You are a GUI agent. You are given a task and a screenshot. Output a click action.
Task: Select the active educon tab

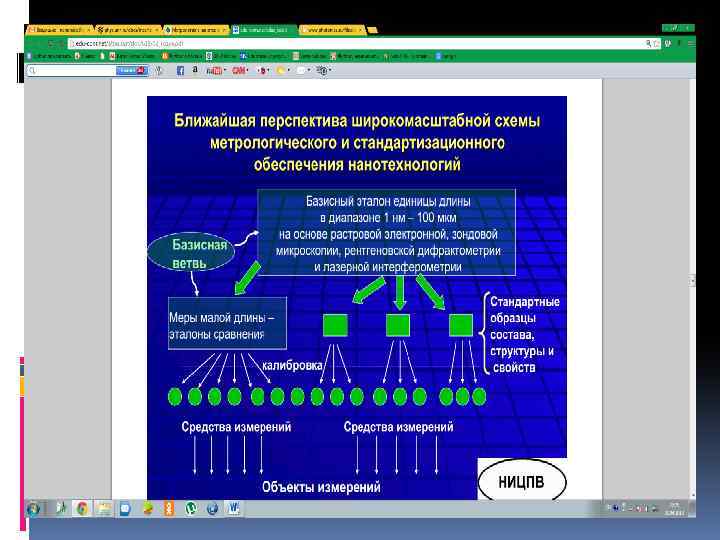click(x=263, y=30)
